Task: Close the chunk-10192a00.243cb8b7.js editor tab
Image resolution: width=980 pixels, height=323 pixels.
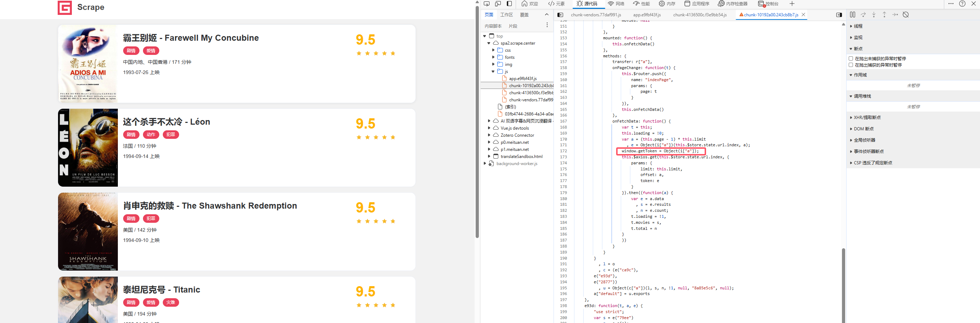Action: click(x=803, y=15)
